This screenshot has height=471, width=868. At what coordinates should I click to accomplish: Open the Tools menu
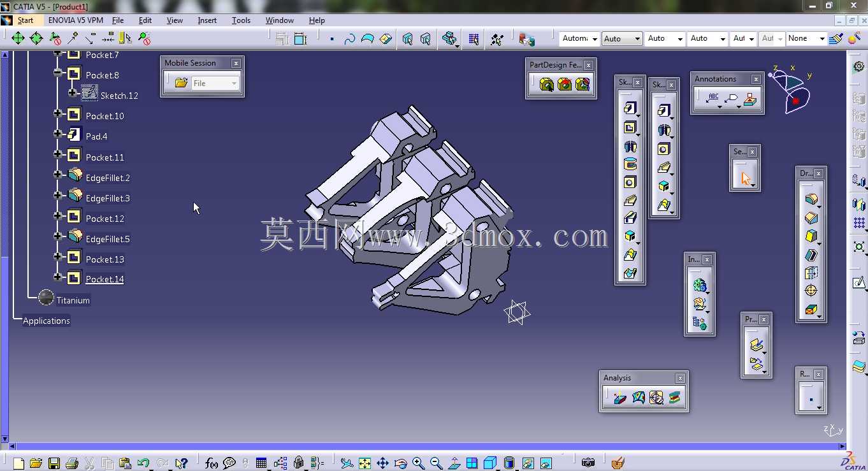coord(241,20)
